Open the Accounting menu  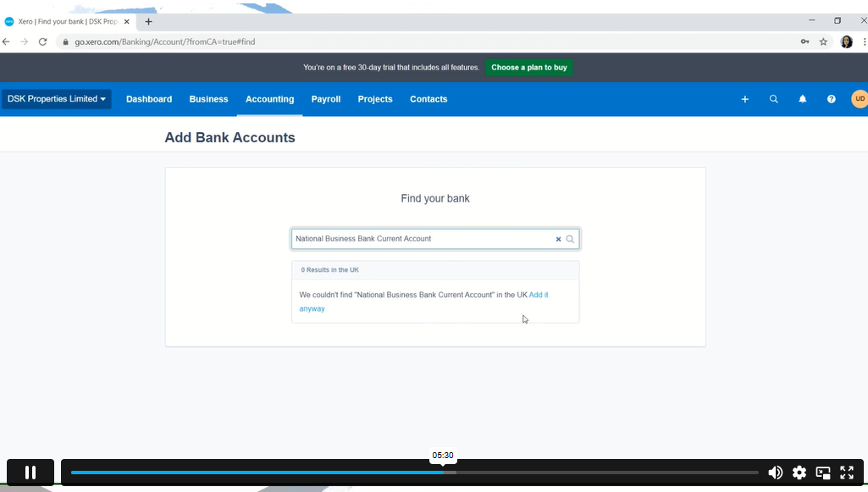tap(269, 99)
